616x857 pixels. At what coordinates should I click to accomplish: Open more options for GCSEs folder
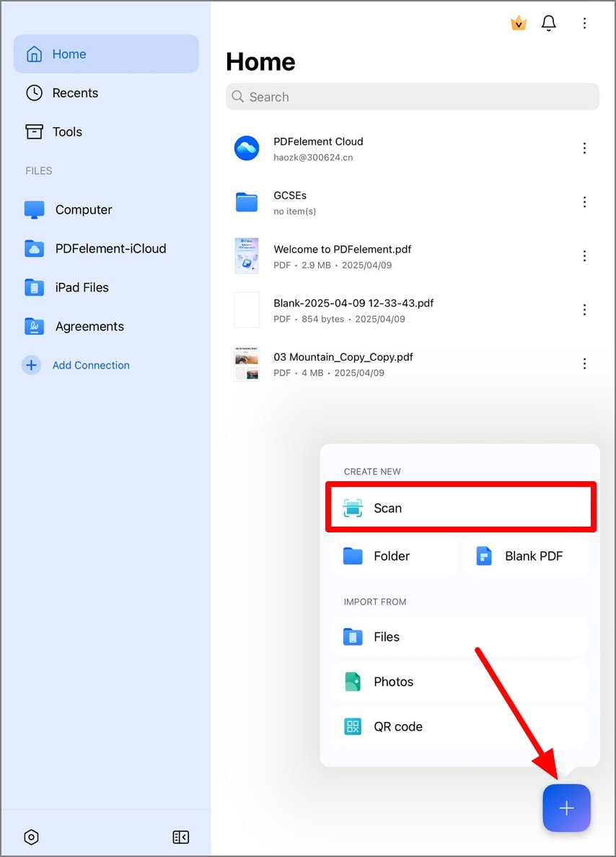(584, 202)
